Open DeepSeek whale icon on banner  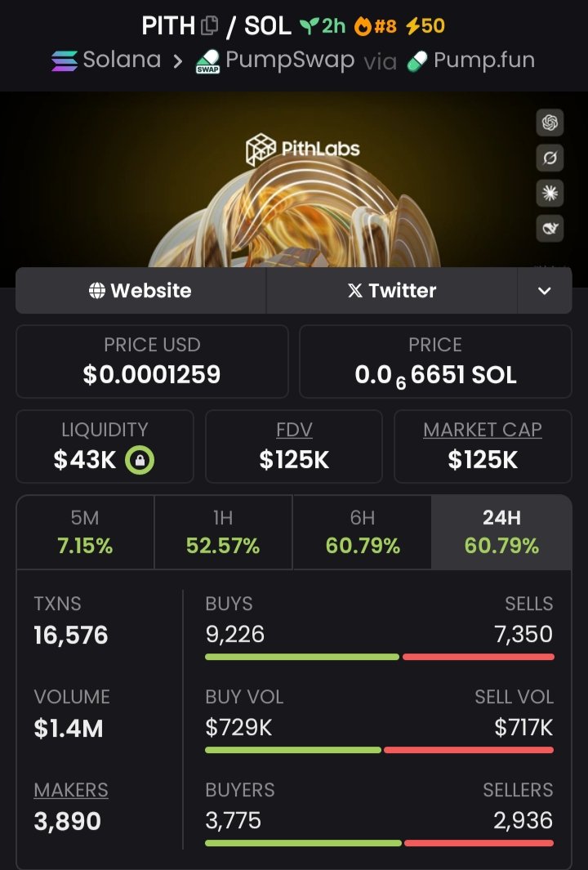[x=550, y=228]
